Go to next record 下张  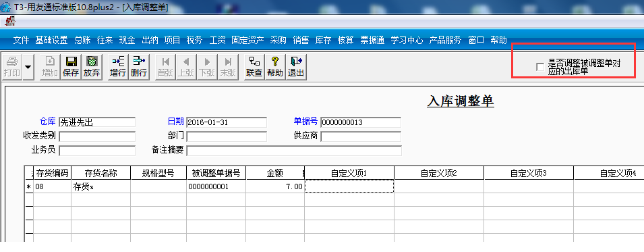[x=207, y=67]
